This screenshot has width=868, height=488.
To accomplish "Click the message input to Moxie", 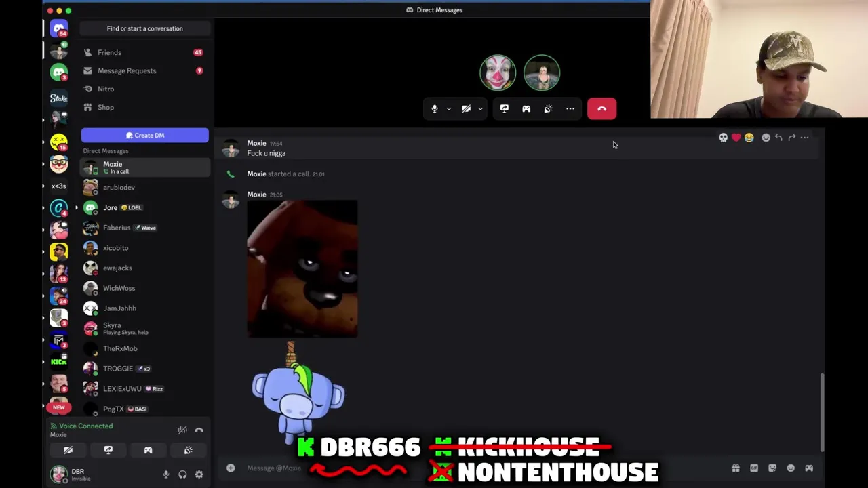I will [x=475, y=468].
